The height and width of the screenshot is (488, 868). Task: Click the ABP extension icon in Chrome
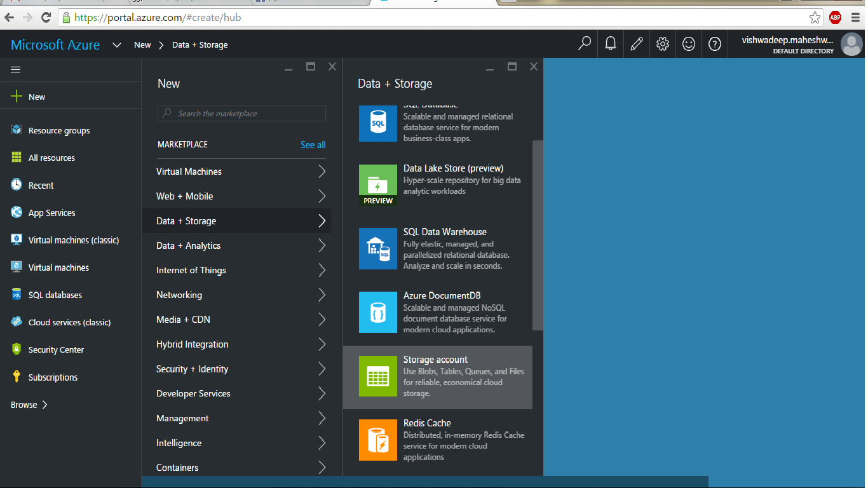click(x=835, y=17)
